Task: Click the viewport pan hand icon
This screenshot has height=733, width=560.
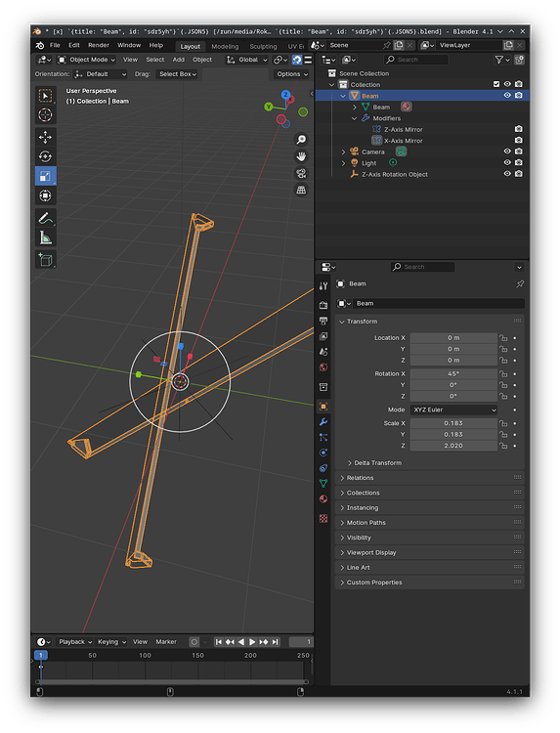Action: click(302, 156)
